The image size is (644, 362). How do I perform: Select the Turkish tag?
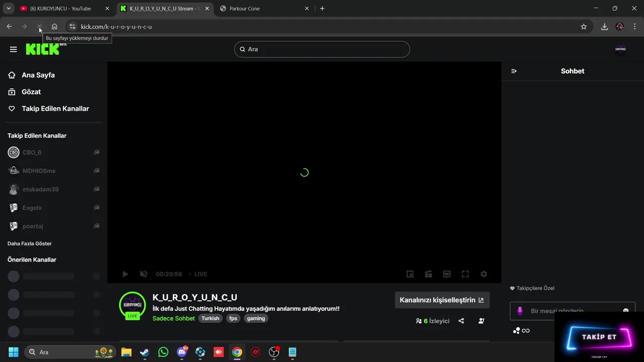210,318
